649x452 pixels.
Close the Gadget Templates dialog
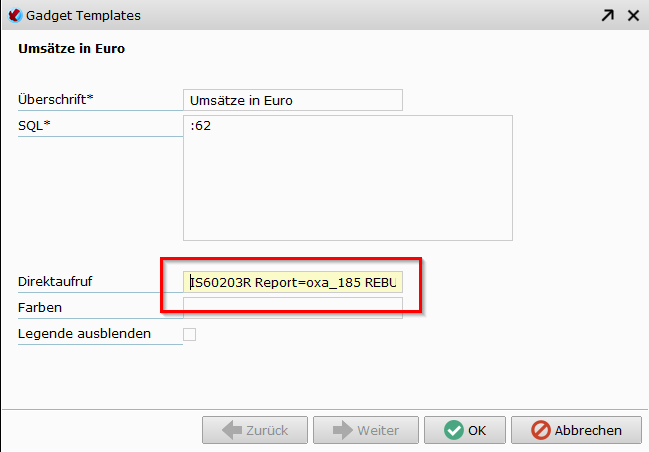pos(633,16)
